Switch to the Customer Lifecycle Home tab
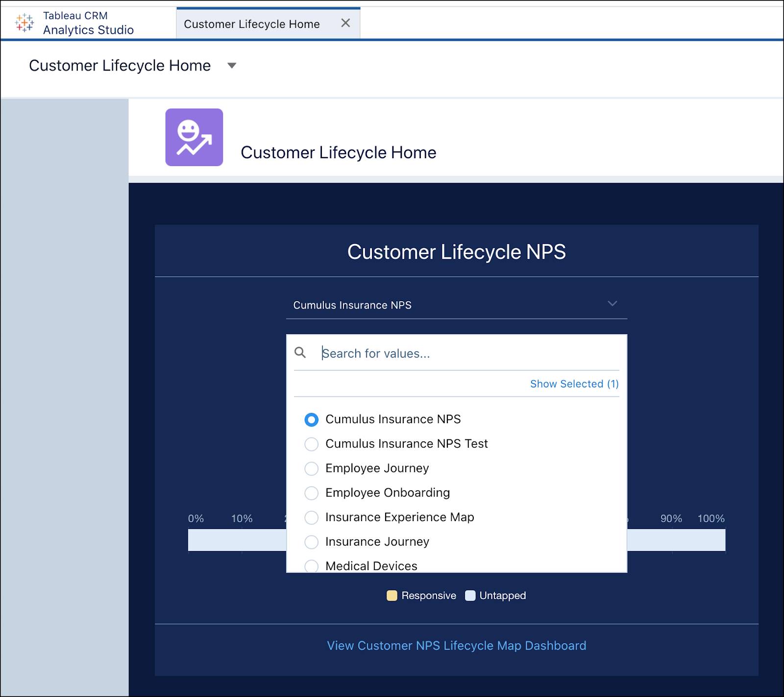This screenshot has width=784, height=697. pos(252,23)
